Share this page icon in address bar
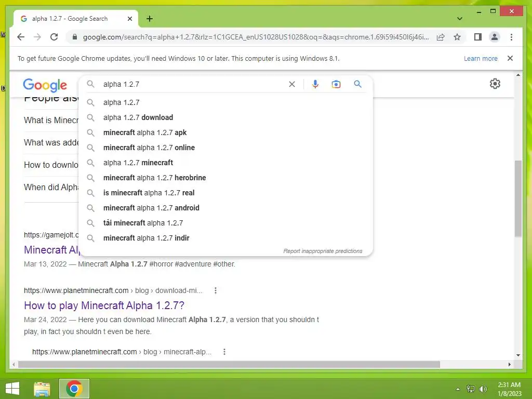 tap(441, 37)
